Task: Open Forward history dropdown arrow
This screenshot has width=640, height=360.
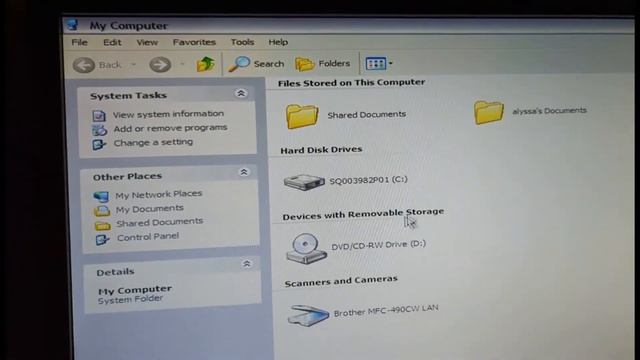Action: (x=182, y=64)
